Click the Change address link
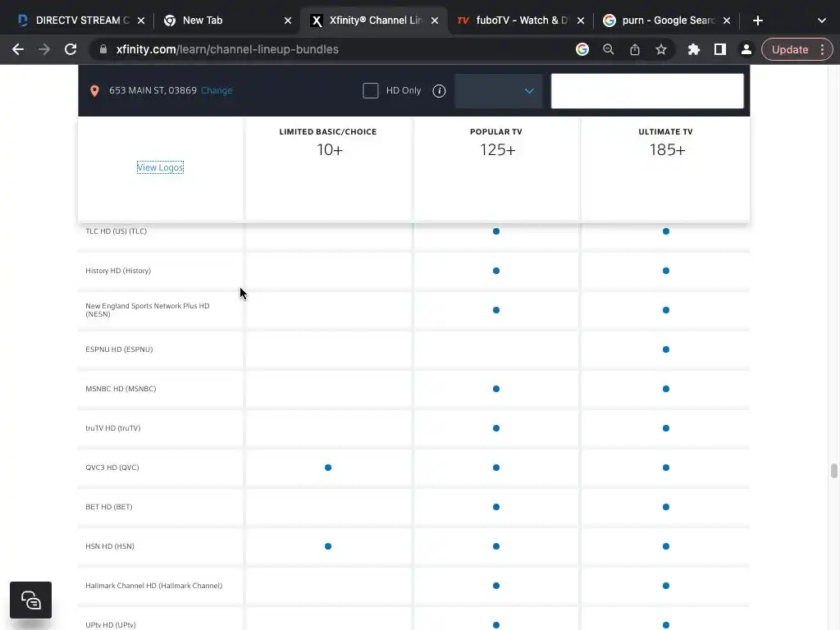The height and width of the screenshot is (630, 840). tap(217, 91)
